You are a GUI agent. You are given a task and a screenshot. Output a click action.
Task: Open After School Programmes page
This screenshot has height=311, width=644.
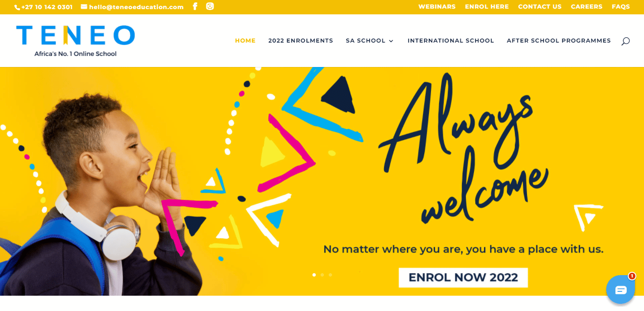(x=558, y=41)
